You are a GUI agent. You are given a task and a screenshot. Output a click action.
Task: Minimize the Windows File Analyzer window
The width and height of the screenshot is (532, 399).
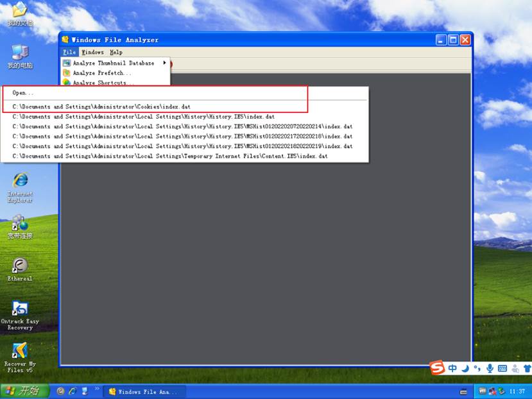tap(441, 40)
